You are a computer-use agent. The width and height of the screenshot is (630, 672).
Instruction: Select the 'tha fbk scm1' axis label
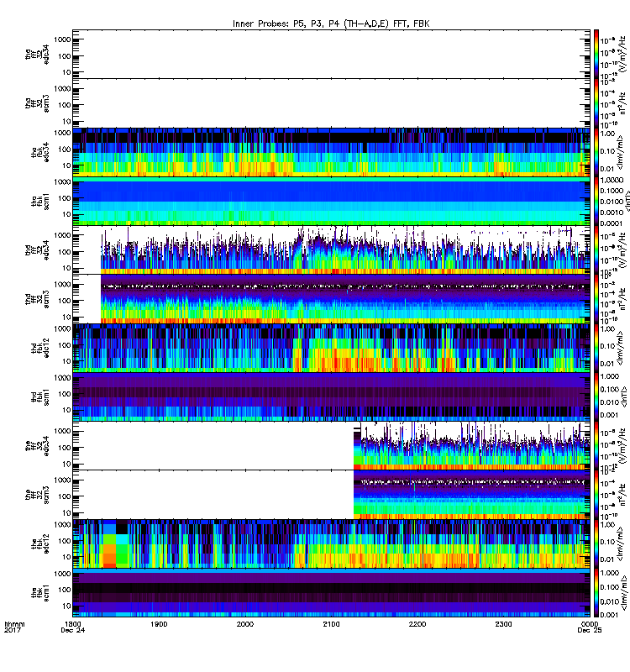click(x=40, y=201)
